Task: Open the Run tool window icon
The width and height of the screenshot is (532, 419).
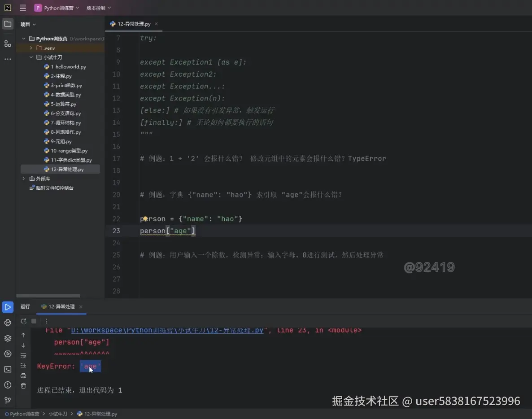Action: point(8,307)
